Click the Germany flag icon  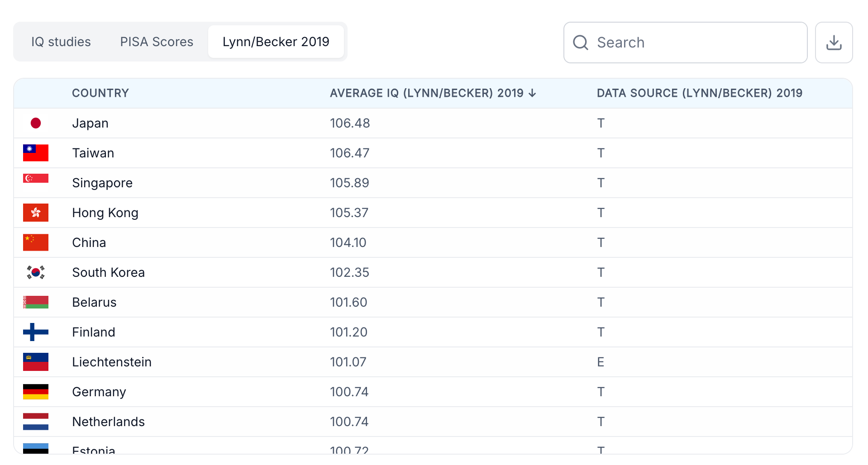36,392
